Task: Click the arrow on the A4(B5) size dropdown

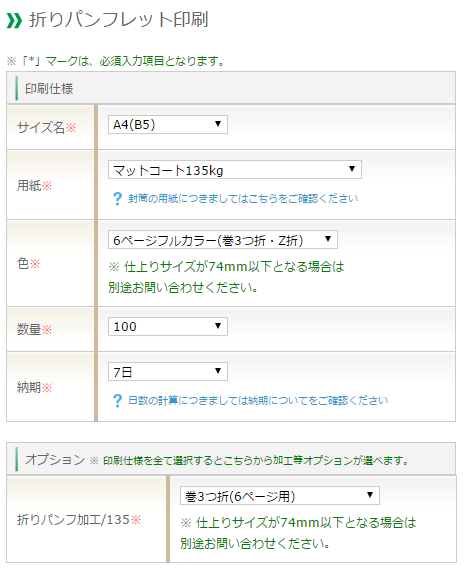Action: pyautogui.click(x=218, y=124)
